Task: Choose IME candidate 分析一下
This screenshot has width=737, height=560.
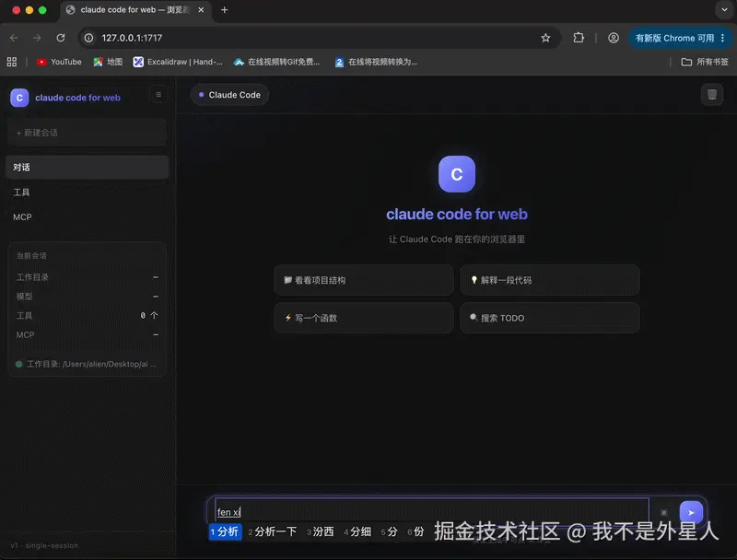Action: [273, 531]
